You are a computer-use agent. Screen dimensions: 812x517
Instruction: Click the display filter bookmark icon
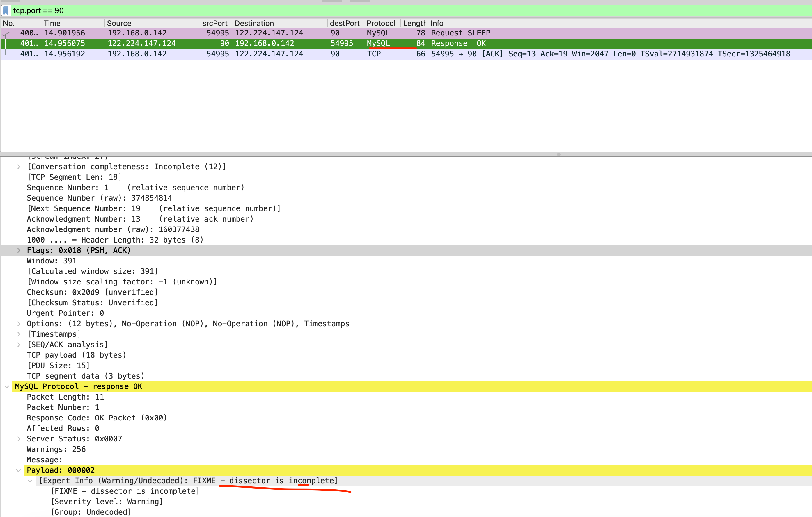tap(6, 10)
